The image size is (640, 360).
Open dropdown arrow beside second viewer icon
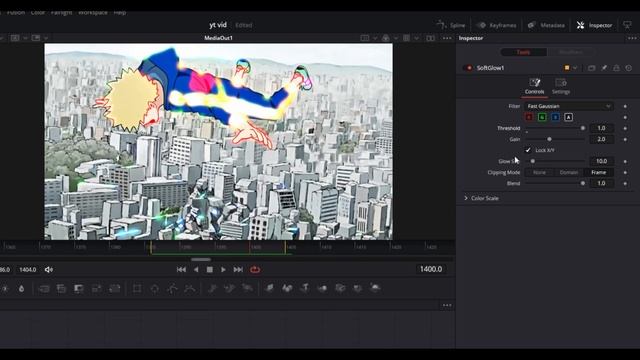tap(46, 38)
